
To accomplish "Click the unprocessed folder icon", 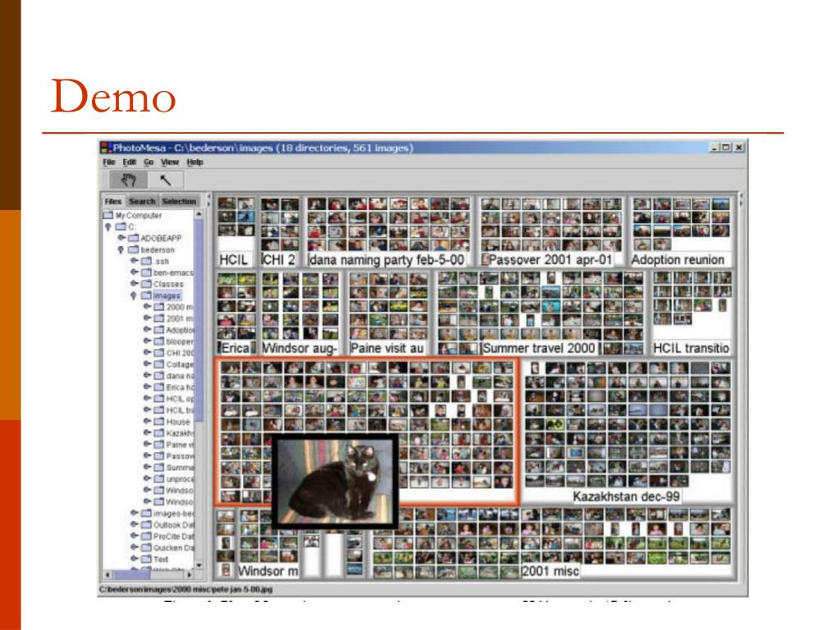I will pos(159,479).
